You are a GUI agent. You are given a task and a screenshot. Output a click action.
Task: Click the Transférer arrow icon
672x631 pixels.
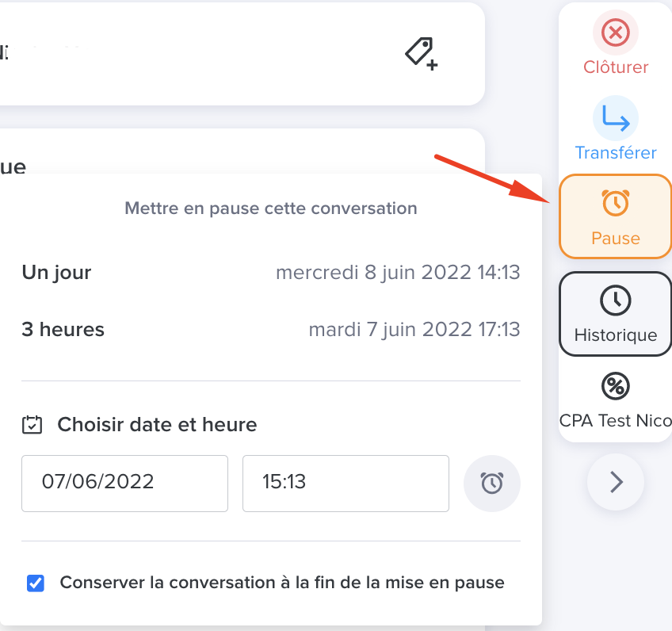(x=616, y=118)
